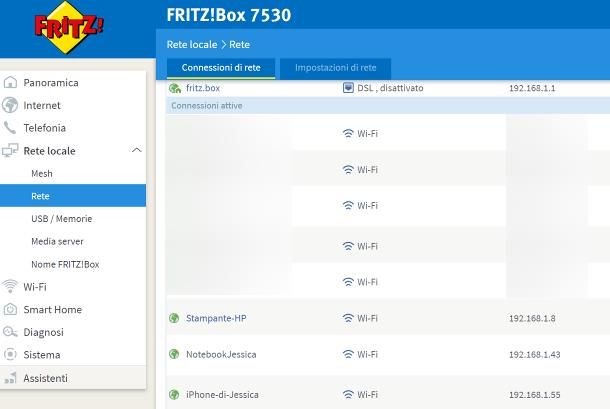Switch to Connessioni di rete tab
Viewport: 610px width, 409px height.
221,68
